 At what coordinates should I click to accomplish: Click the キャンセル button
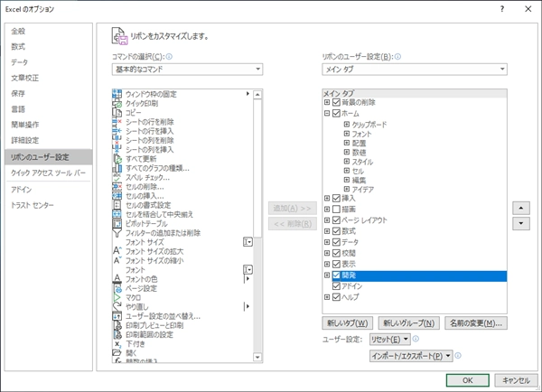(516, 380)
